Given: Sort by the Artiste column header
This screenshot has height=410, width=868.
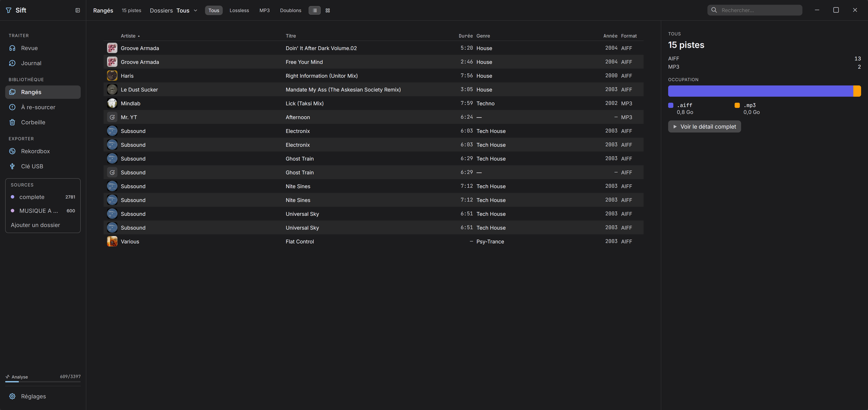Looking at the screenshot, I should (x=130, y=36).
